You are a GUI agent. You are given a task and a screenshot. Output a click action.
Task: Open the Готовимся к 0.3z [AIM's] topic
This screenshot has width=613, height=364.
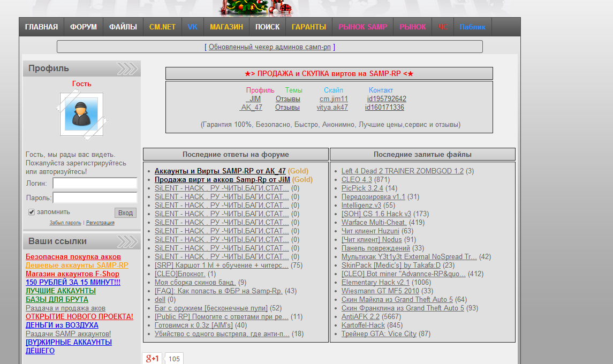[x=193, y=325]
